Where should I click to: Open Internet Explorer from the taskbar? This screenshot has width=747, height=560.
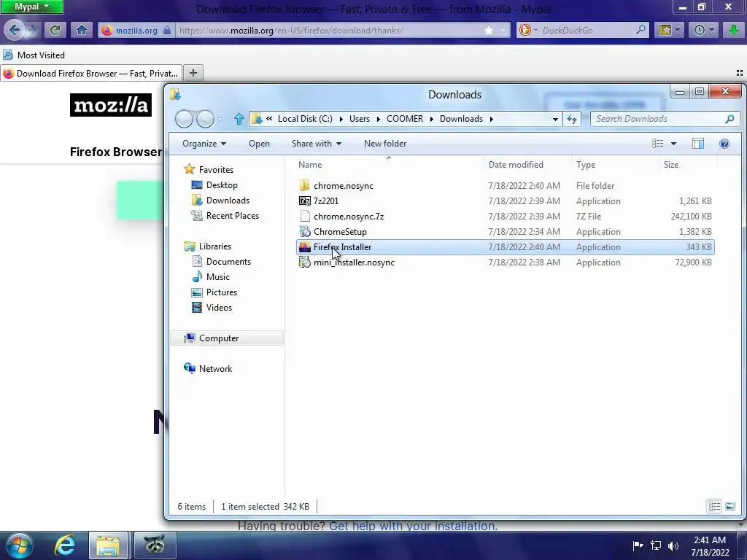pos(64,545)
